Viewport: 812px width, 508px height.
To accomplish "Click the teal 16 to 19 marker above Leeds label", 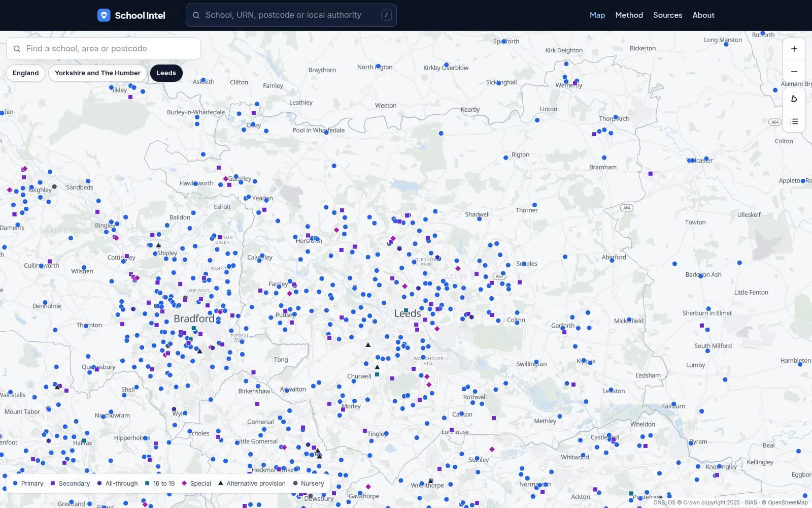I will [x=406, y=310].
